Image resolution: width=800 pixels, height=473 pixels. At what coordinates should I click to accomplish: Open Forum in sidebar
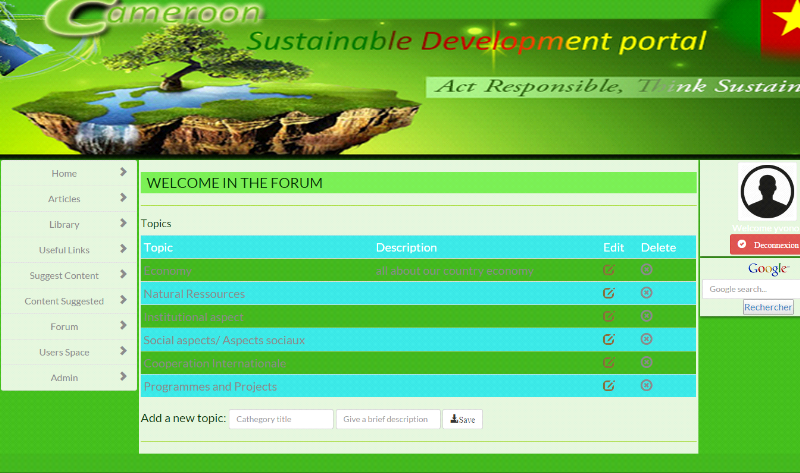tap(64, 327)
